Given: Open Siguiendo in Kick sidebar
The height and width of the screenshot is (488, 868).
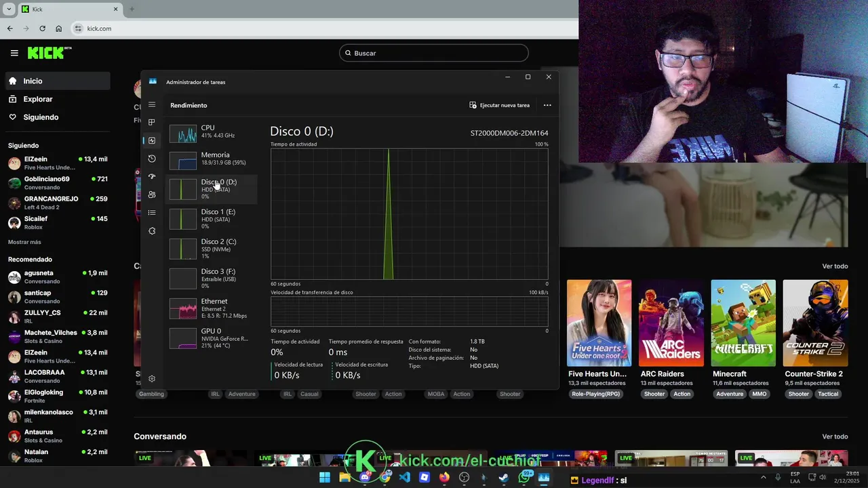Looking at the screenshot, I should pos(58,117).
